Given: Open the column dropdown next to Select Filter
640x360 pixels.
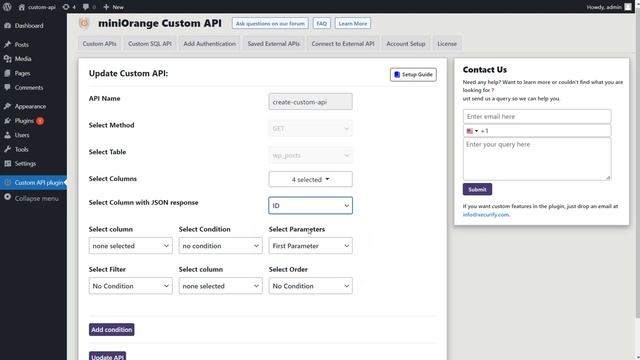Looking at the screenshot, I should [220, 286].
